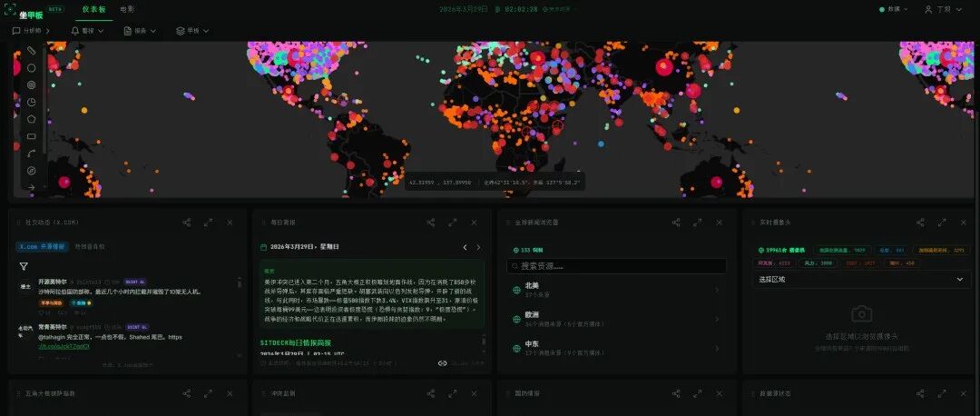Click the 每日简报 panel scrollbar handle
This screenshot has width=980, height=416.
point(483,341)
